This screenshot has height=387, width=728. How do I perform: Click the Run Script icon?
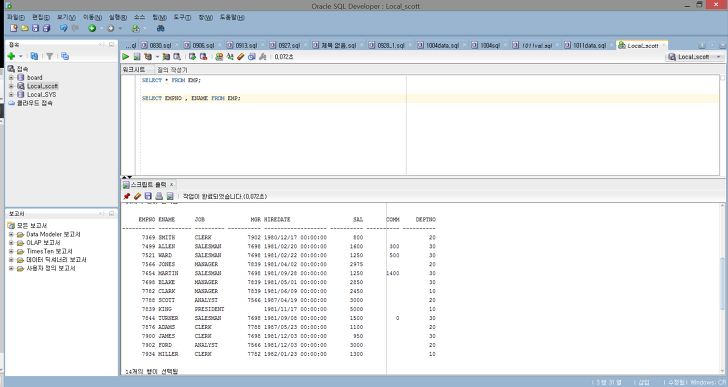tap(137, 57)
